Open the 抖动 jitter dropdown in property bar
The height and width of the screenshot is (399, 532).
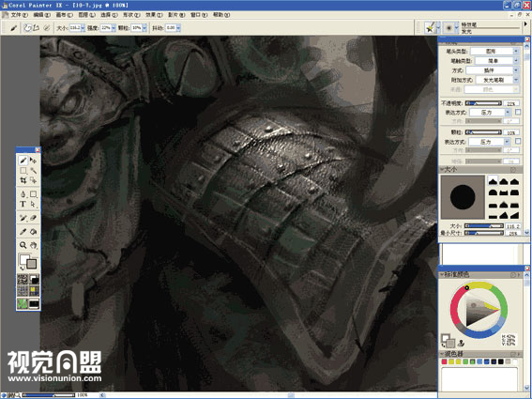coord(178,28)
